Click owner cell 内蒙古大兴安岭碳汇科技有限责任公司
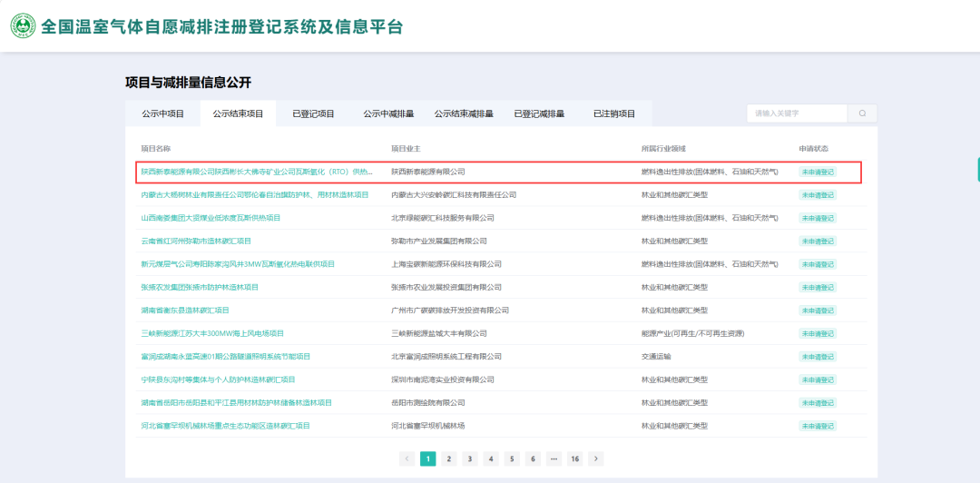 click(454, 194)
